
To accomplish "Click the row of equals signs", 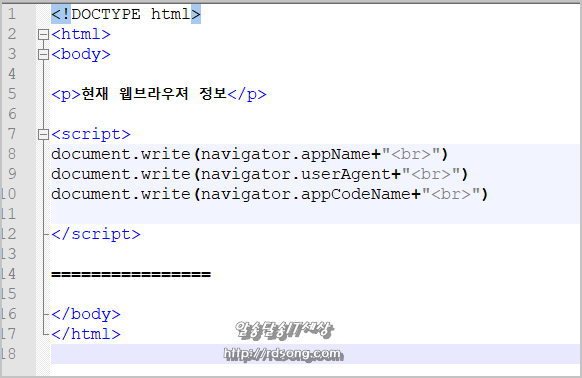I will 131,274.
